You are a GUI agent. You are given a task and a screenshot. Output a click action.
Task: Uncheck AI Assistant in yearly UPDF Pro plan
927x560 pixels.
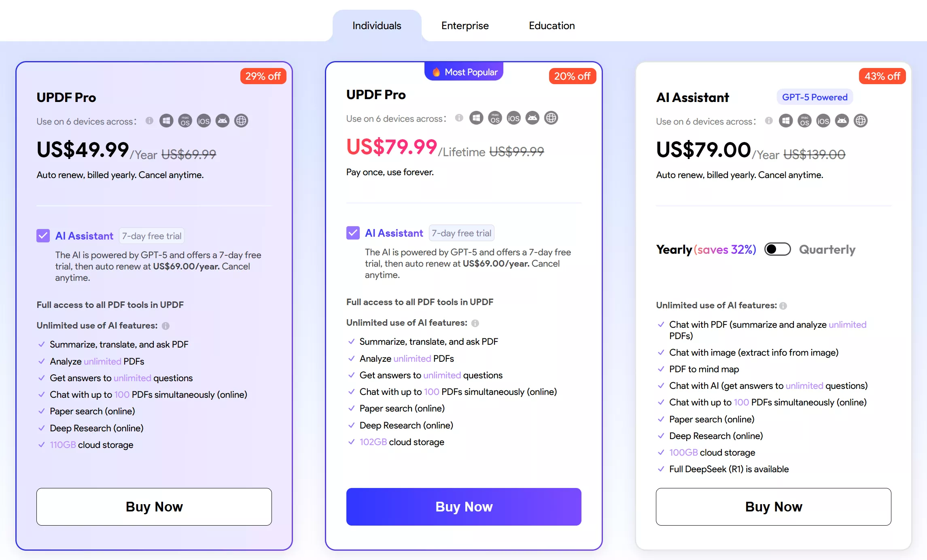point(43,236)
